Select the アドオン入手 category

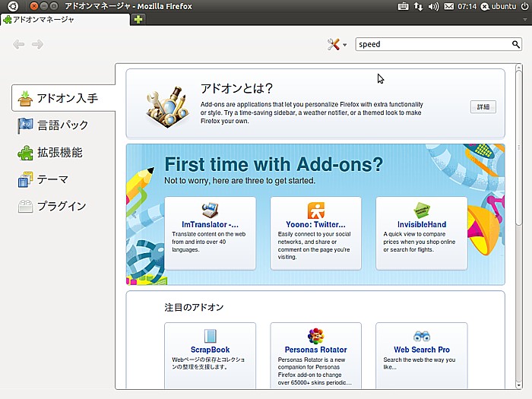point(63,98)
